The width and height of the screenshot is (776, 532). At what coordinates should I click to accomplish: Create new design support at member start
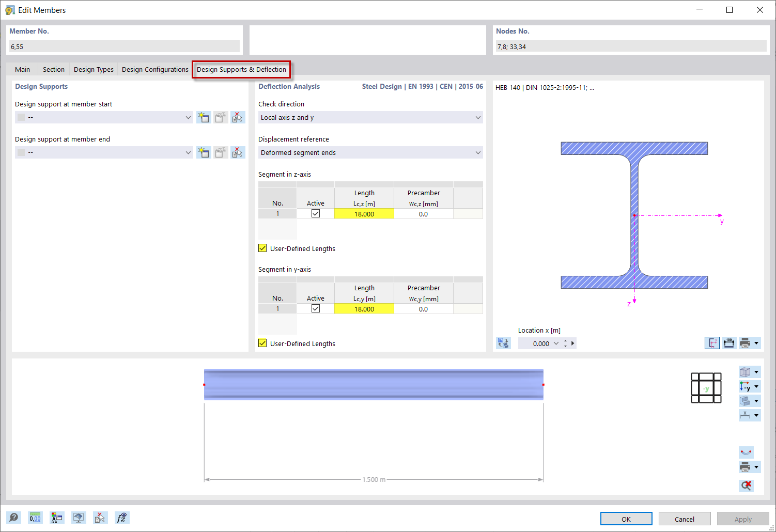[204, 117]
